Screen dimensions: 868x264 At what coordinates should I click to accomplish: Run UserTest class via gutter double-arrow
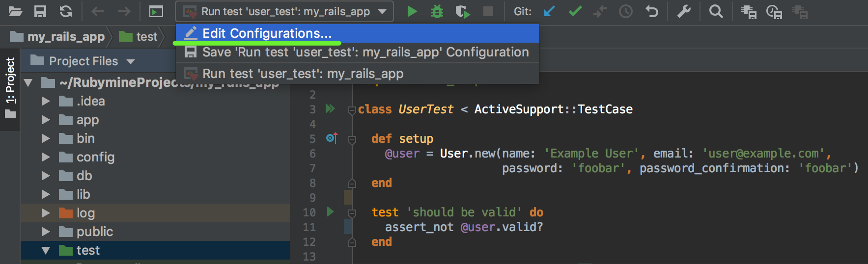pyautogui.click(x=330, y=108)
